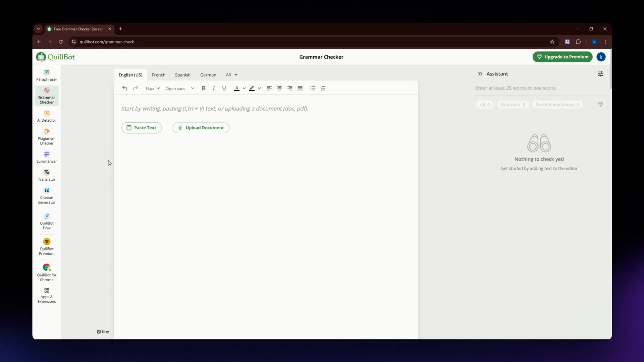644x362 pixels.
Task: Toggle bold formatting
Action: pos(203,88)
